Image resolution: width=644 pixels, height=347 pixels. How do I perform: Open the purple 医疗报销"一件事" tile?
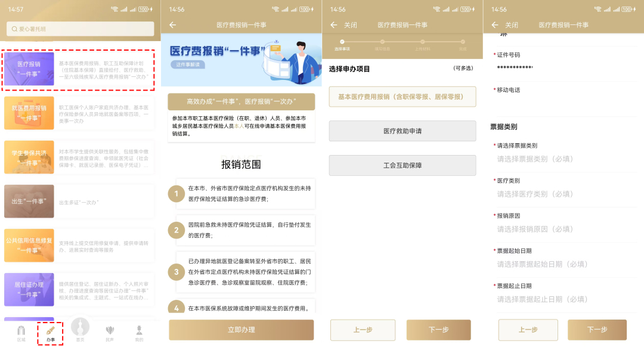point(29,69)
